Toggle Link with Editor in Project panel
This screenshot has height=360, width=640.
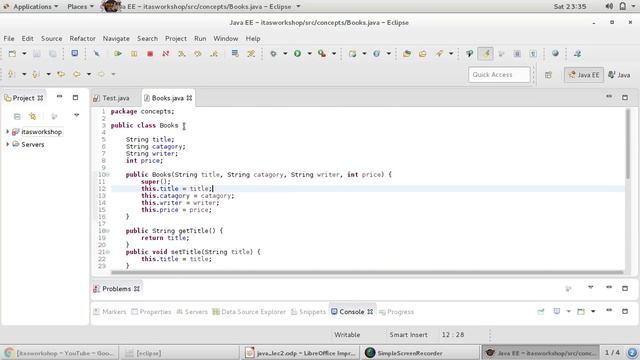[x=33, y=116]
